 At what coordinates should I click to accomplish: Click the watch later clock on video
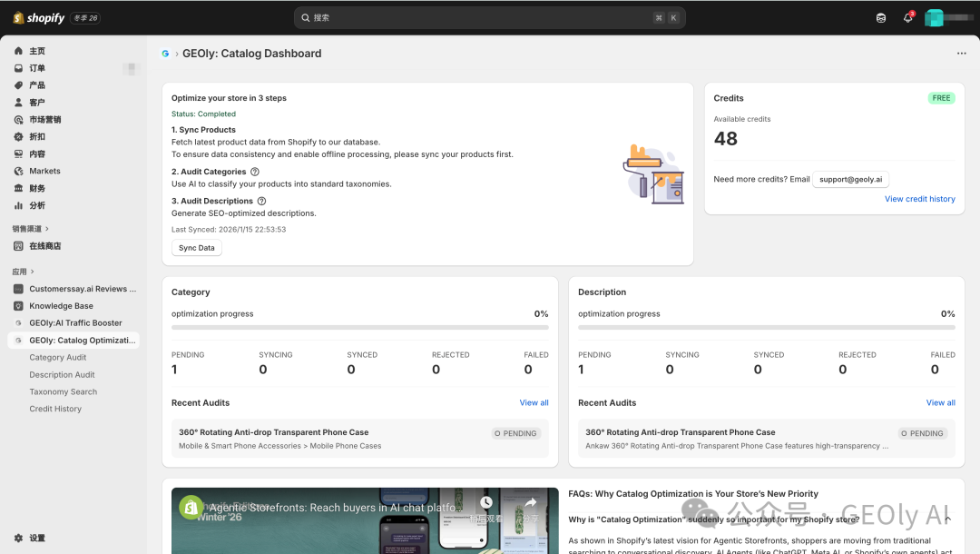(486, 503)
